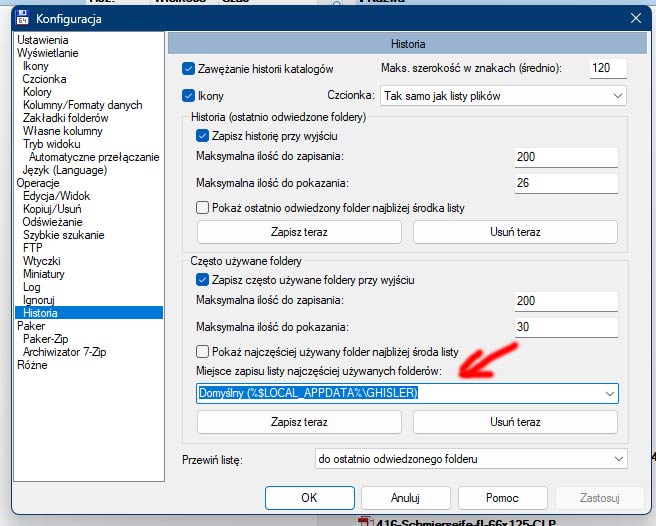656x526 pixels.
Task: Click Zapisz teraz under Często używane foldery
Action: click(x=299, y=422)
